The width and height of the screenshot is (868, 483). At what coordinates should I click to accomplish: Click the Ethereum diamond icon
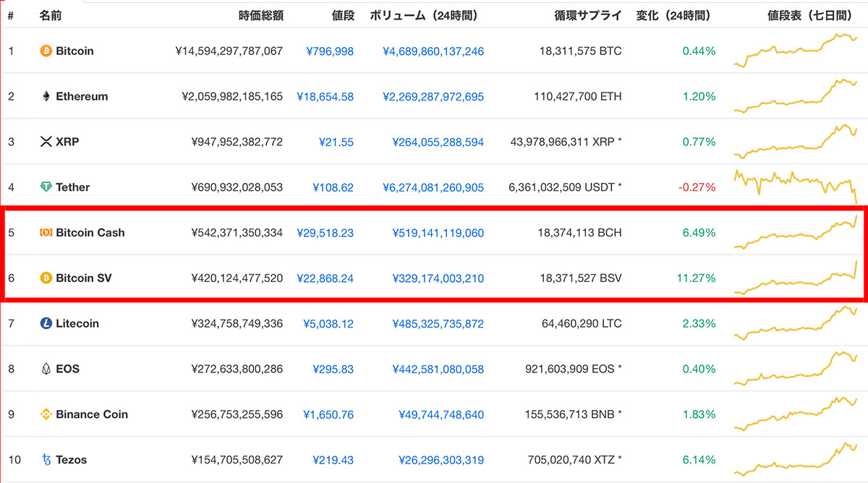pos(46,97)
